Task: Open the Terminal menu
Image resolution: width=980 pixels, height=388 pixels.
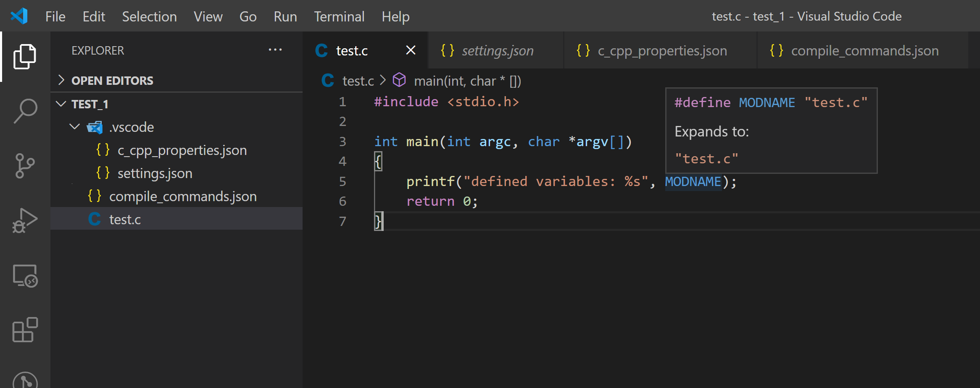Action: (x=339, y=16)
